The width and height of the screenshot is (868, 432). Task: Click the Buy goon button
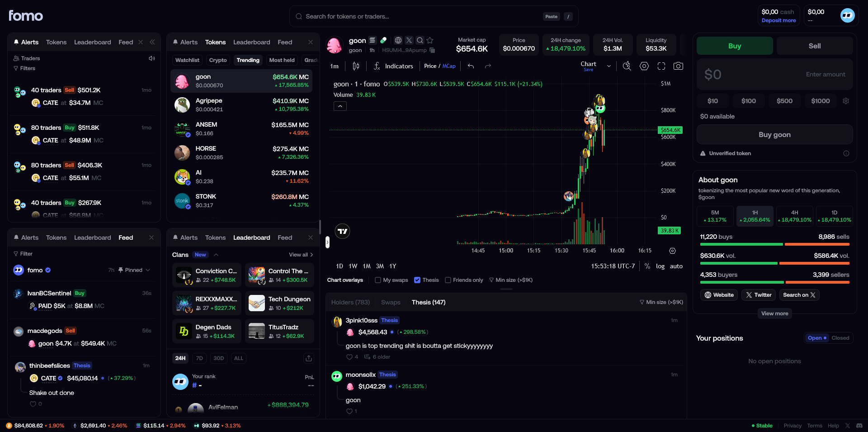(x=774, y=135)
